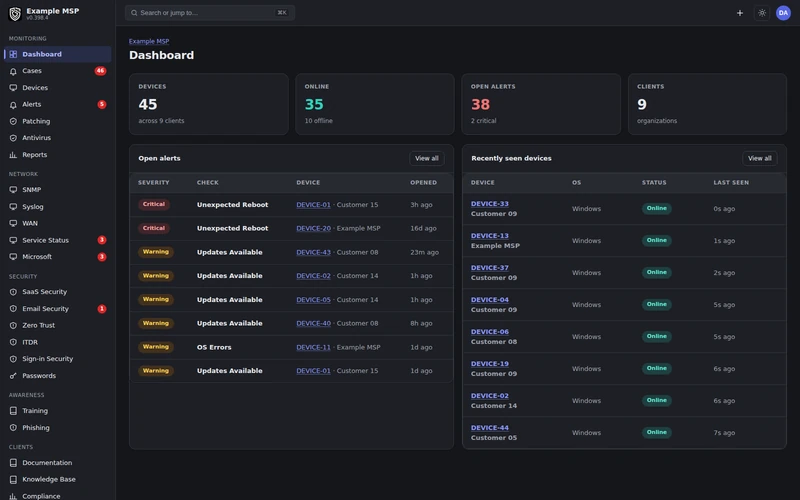Click the Devices summary card showing 45

(x=209, y=105)
